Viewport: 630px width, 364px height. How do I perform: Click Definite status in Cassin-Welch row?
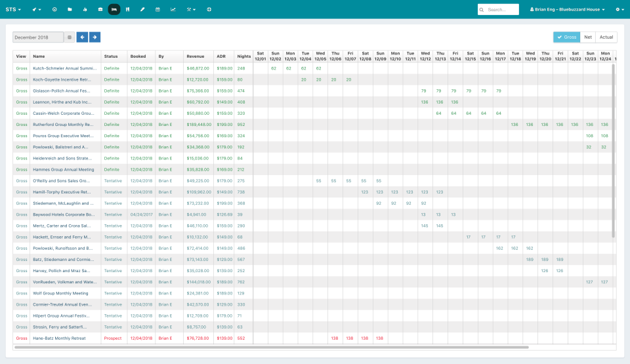(112, 113)
